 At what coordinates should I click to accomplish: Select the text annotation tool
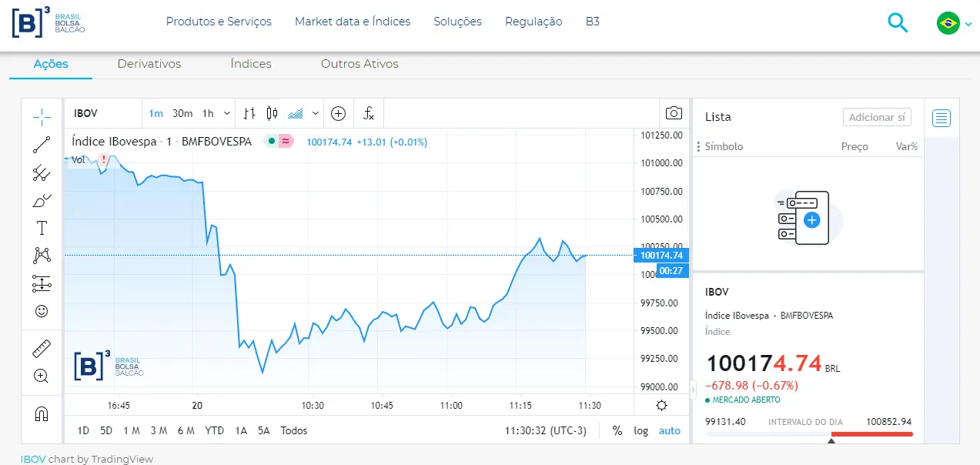(41, 228)
